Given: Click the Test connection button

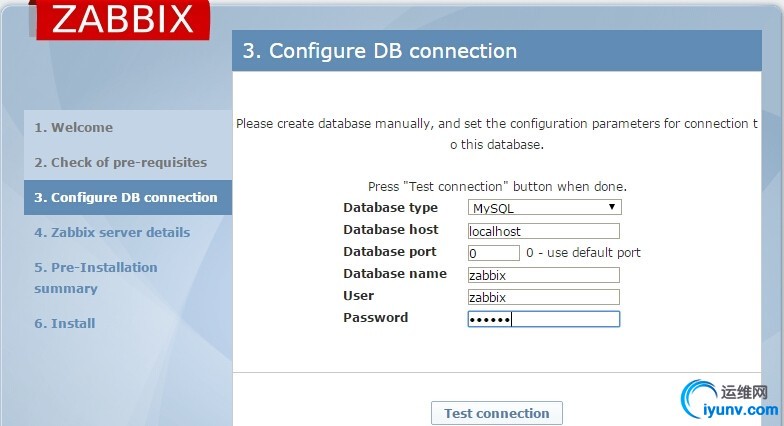Looking at the screenshot, I should (x=496, y=414).
